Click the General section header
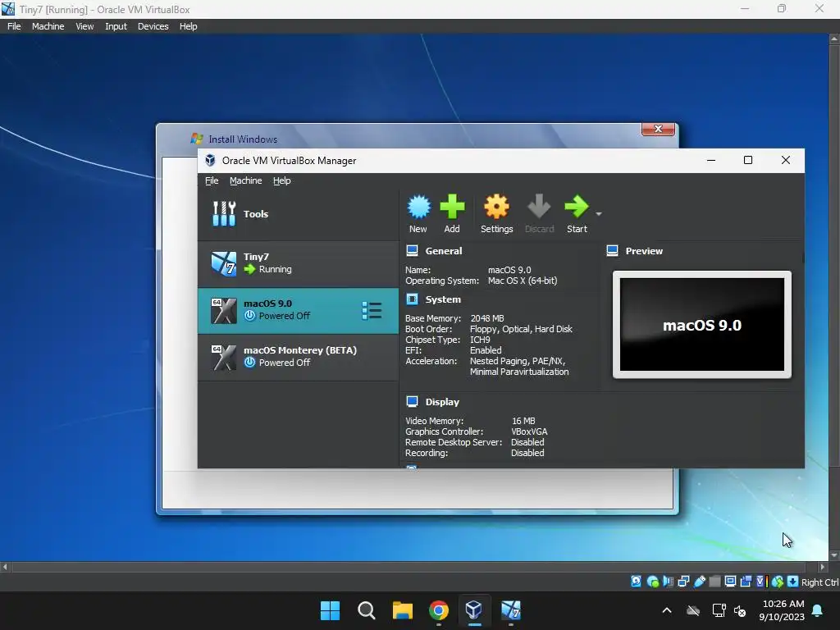The width and height of the screenshot is (840, 630). point(443,251)
